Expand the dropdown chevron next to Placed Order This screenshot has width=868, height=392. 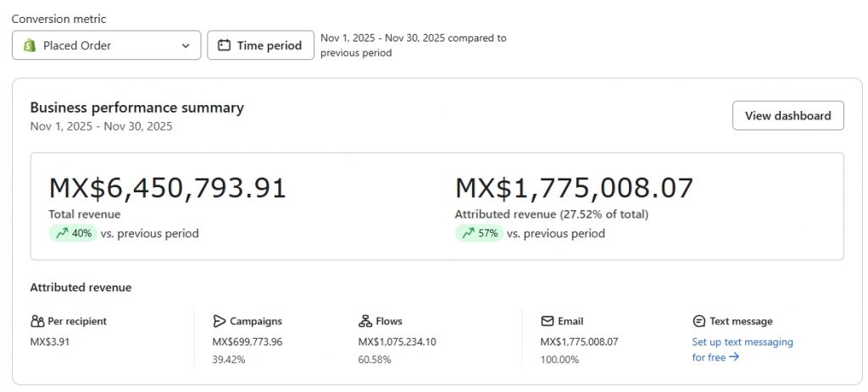186,46
